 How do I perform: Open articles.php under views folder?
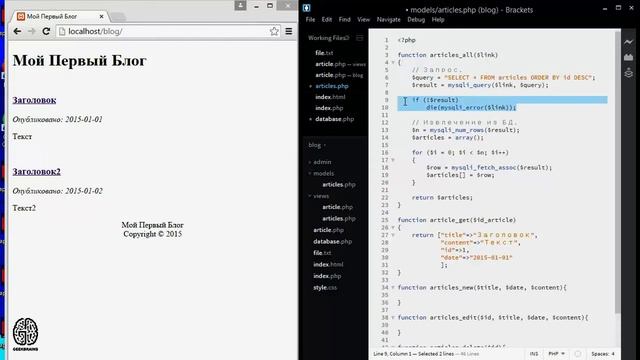(x=339, y=218)
